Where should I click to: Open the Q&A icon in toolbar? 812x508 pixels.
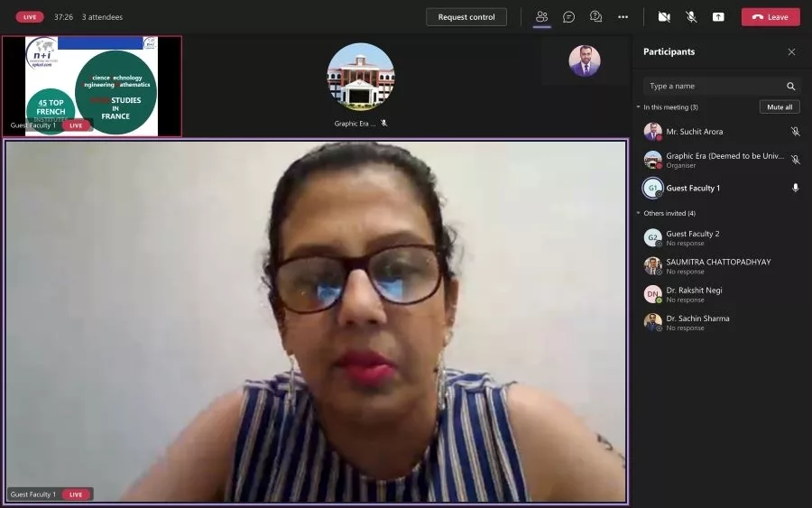pos(596,17)
